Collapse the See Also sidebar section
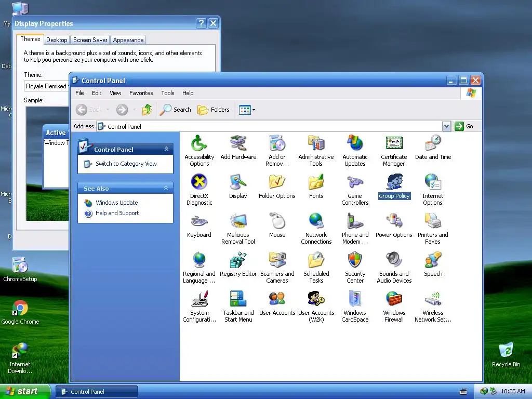532x399 pixels. (166, 188)
